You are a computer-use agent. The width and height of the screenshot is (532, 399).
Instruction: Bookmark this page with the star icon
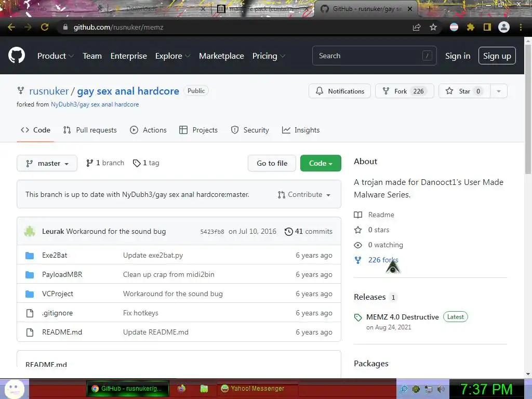coord(433,27)
